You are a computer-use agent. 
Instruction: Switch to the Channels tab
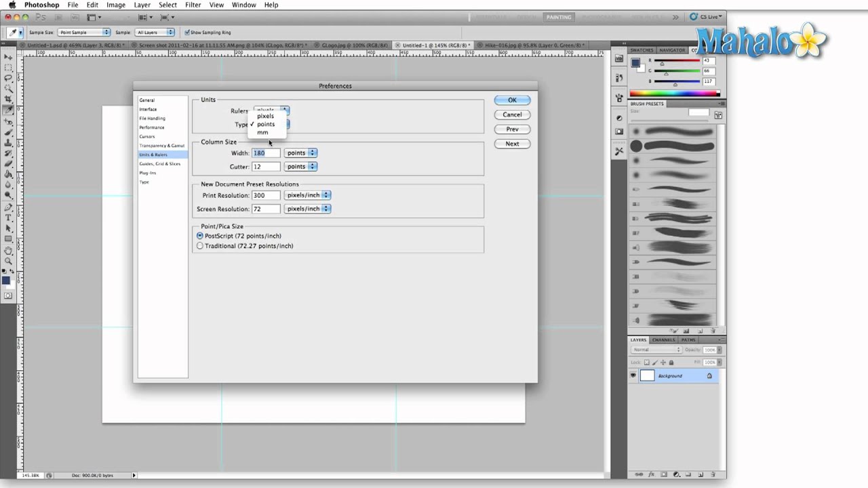(664, 340)
